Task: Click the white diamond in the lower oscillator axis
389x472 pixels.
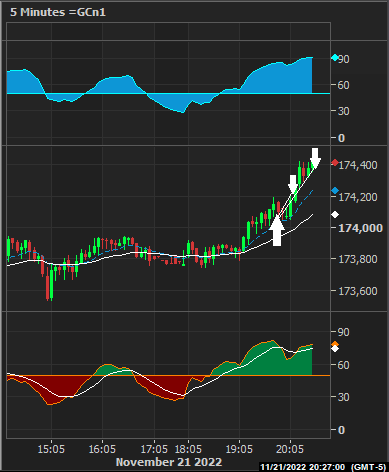Action: (x=335, y=349)
